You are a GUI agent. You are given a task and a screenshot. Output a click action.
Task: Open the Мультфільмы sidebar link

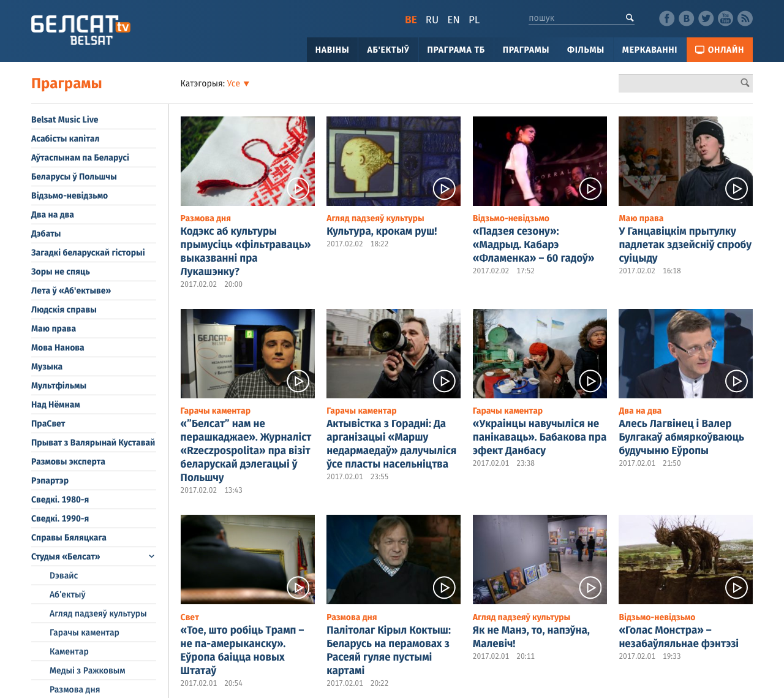point(58,385)
